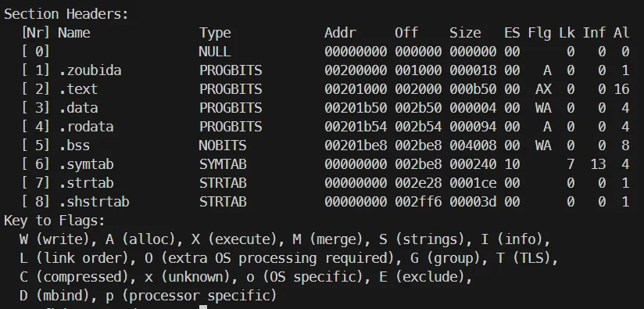This screenshot has height=309, width=644.
Task: Click the AX flag of .text
Action: pyautogui.click(x=543, y=89)
